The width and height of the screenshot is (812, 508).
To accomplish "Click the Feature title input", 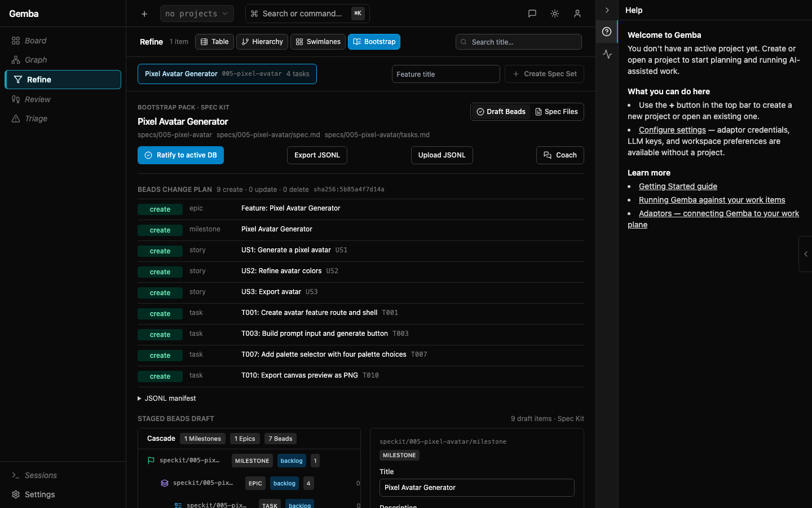I will 446,74.
